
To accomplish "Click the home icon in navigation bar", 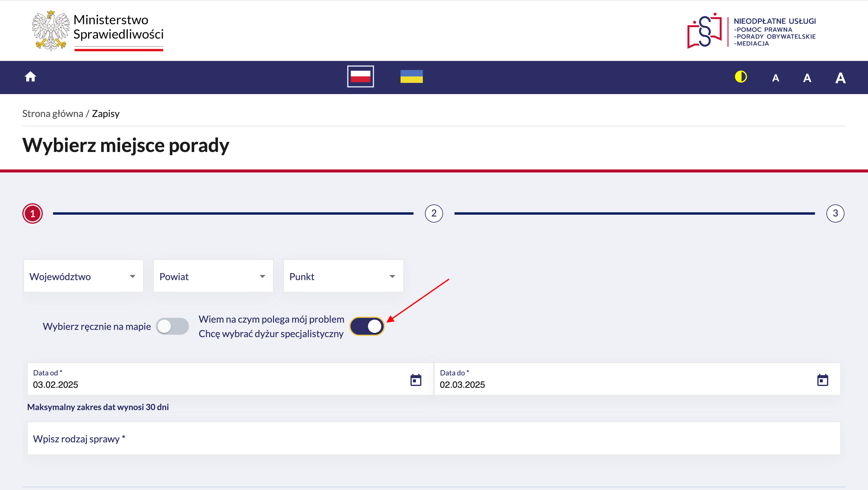I will click(30, 77).
